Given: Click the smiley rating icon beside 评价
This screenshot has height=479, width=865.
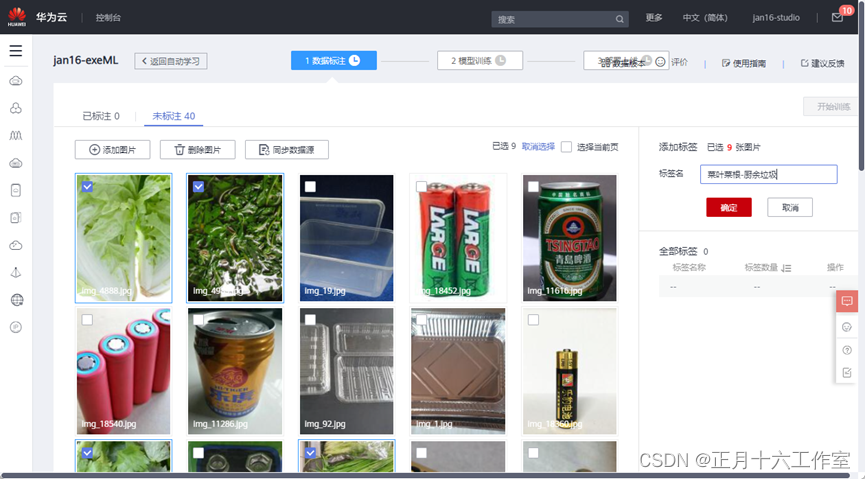Looking at the screenshot, I should [x=660, y=62].
